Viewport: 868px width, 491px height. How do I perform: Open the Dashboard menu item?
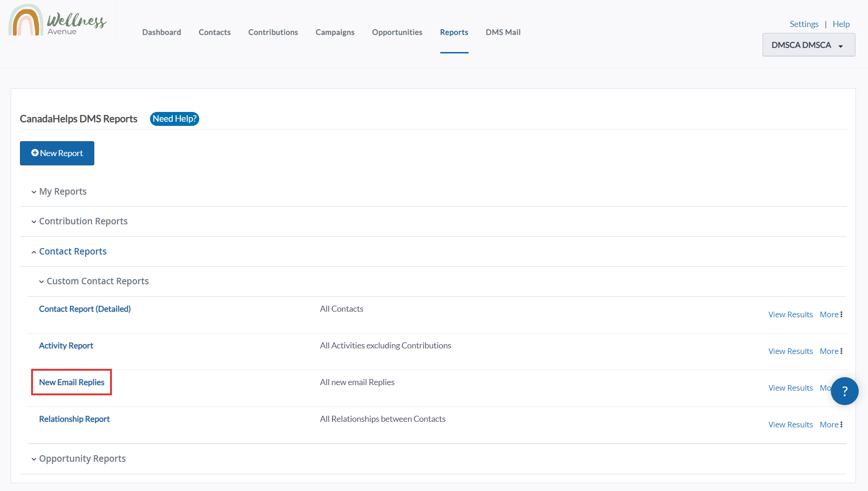tap(162, 32)
